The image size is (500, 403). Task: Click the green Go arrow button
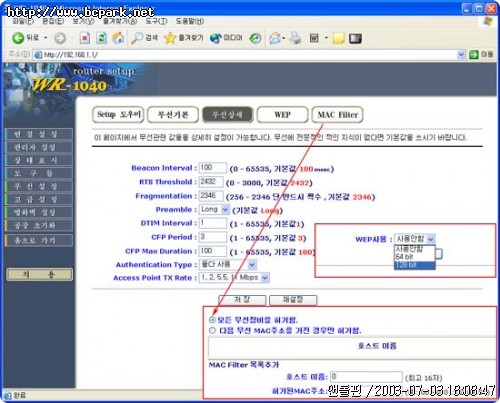click(473, 54)
